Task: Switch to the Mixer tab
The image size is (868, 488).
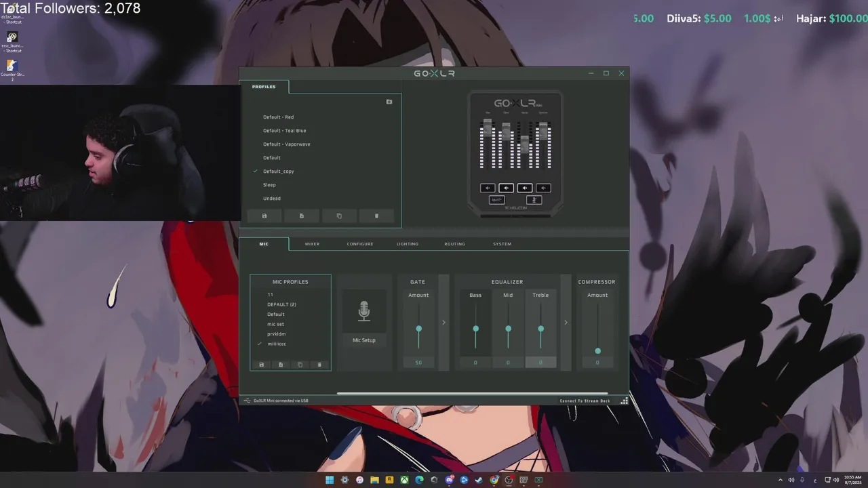Action: tap(312, 244)
